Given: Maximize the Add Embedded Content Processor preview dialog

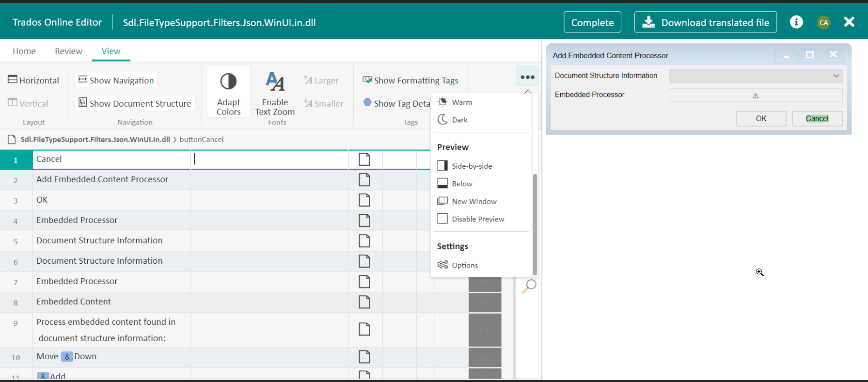Looking at the screenshot, I should point(809,55).
